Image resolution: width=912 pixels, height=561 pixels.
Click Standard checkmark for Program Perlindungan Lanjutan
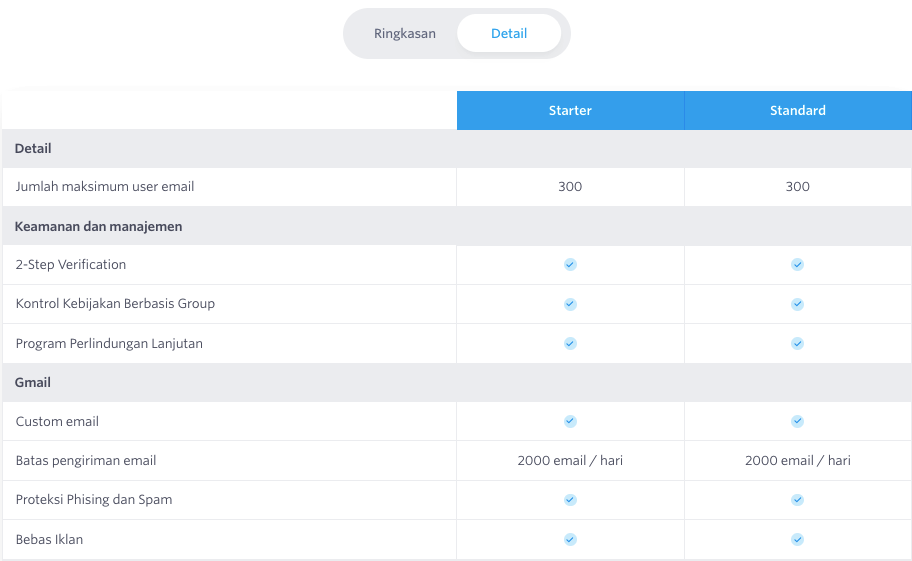797,344
